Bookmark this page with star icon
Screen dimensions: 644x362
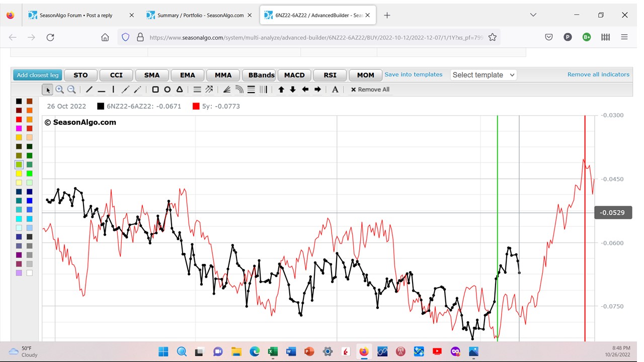point(493,37)
